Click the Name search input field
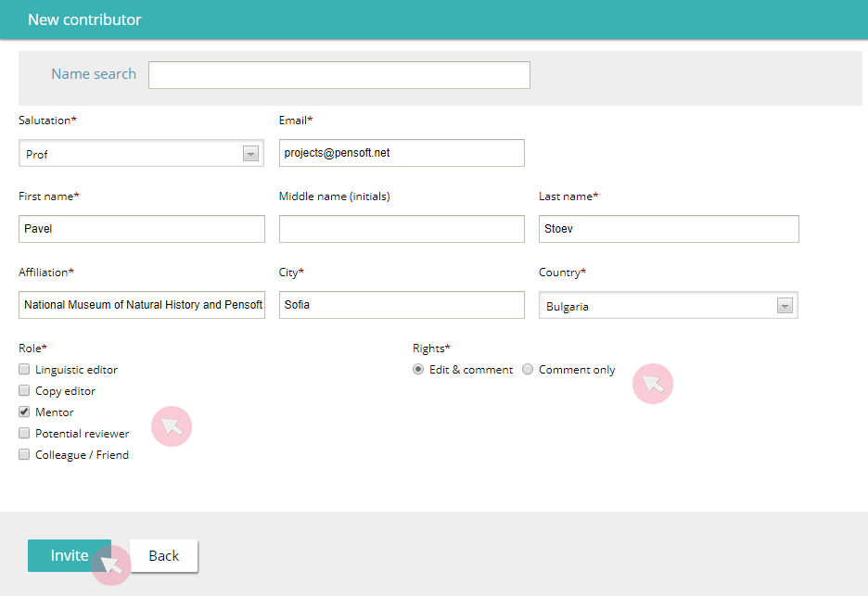This screenshot has width=868, height=596. click(338, 75)
